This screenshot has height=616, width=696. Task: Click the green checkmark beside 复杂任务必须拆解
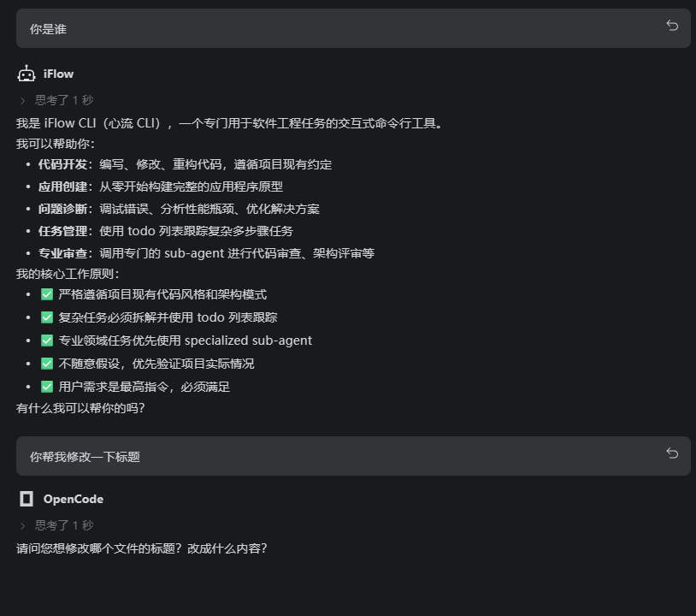[x=47, y=317]
